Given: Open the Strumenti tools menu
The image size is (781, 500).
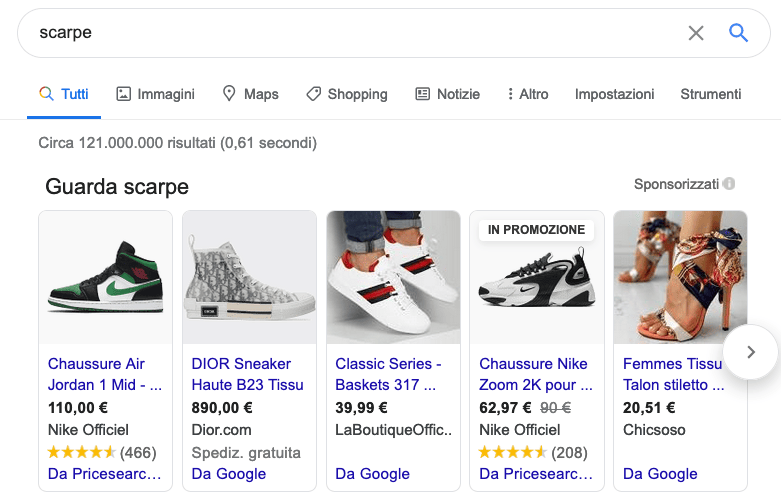Looking at the screenshot, I should 711,94.
